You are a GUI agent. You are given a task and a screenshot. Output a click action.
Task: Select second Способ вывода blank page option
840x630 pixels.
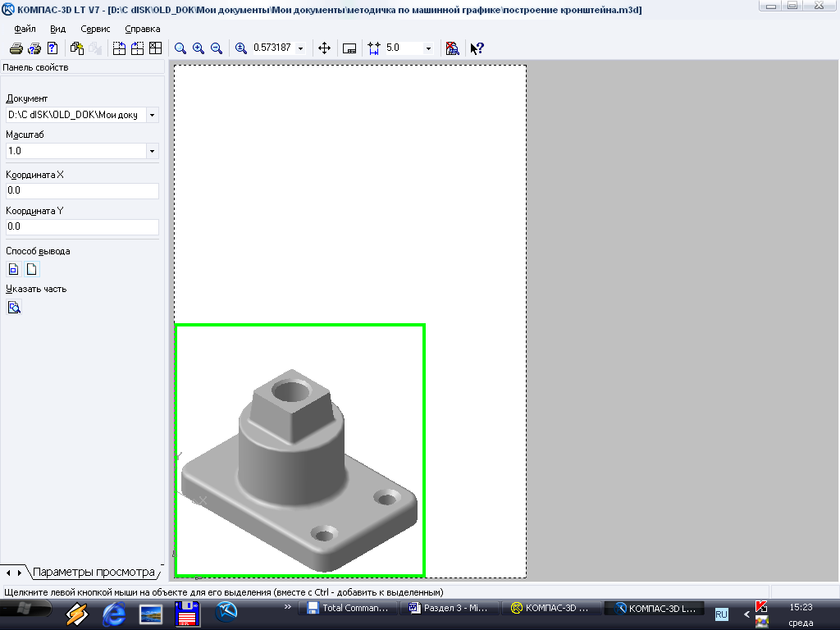[x=32, y=269]
